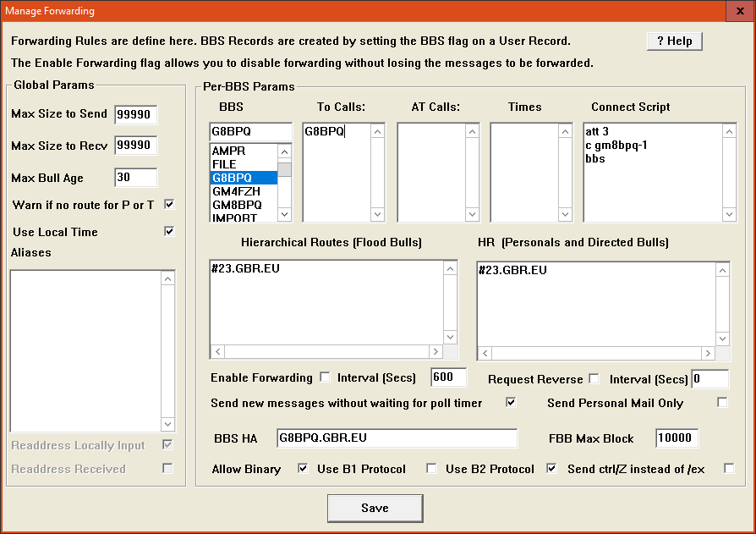Toggle Enable Forwarding checkbox
This screenshot has width=756, height=534.
(325, 377)
